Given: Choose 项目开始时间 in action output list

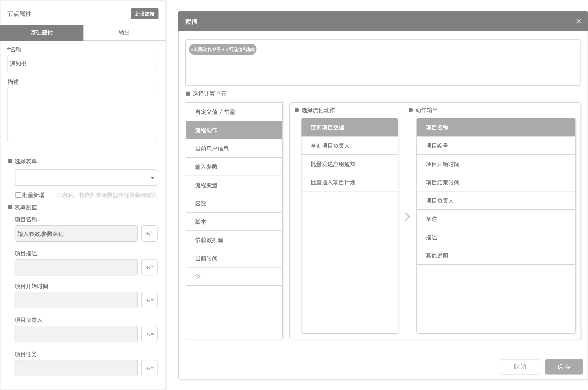Looking at the screenshot, I should 496,164.
